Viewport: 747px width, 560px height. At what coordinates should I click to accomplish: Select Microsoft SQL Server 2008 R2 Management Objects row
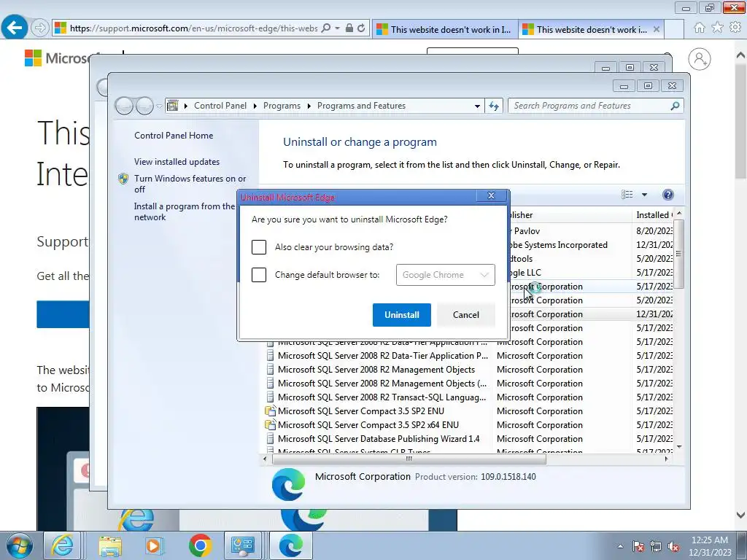[376, 370]
